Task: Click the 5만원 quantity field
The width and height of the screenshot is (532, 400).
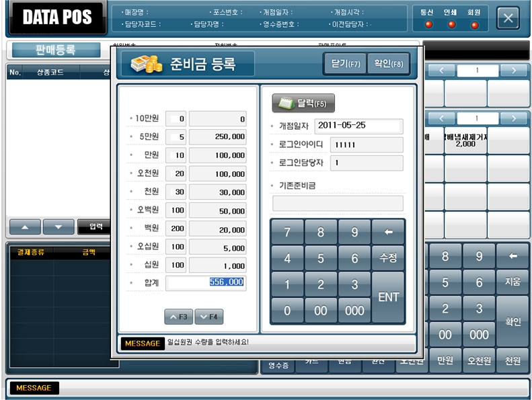Action: pyautogui.click(x=176, y=136)
